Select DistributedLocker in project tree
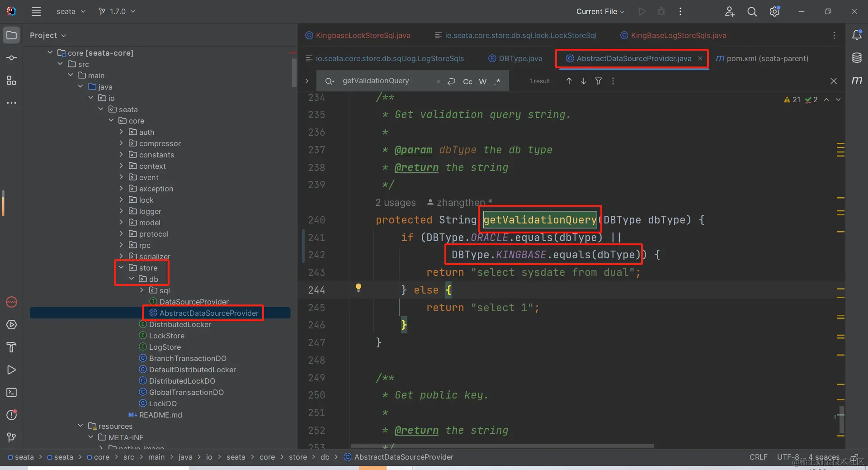The image size is (868, 470). pos(180,324)
